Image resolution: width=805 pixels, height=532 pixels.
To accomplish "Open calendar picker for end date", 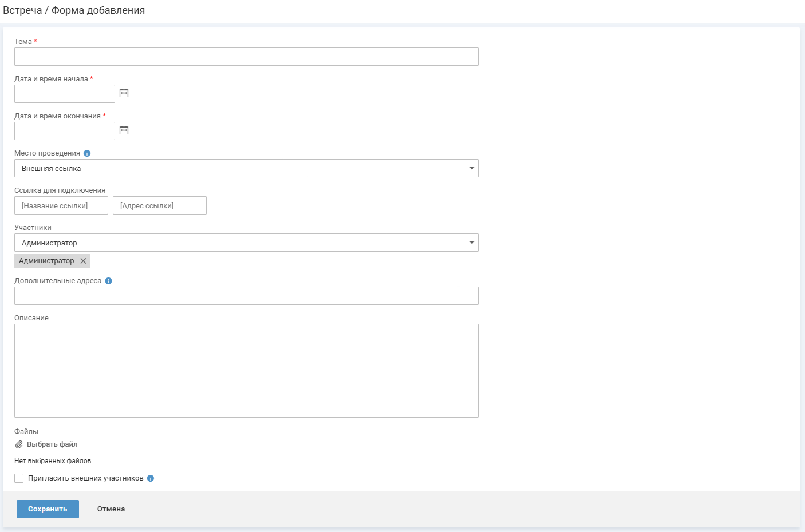I will tap(124, 130).
